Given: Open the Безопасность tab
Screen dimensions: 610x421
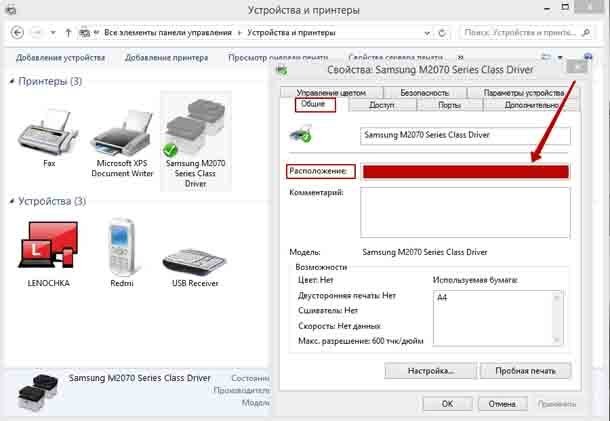Looking at the screenshot, I should click(x=424, y=93).
